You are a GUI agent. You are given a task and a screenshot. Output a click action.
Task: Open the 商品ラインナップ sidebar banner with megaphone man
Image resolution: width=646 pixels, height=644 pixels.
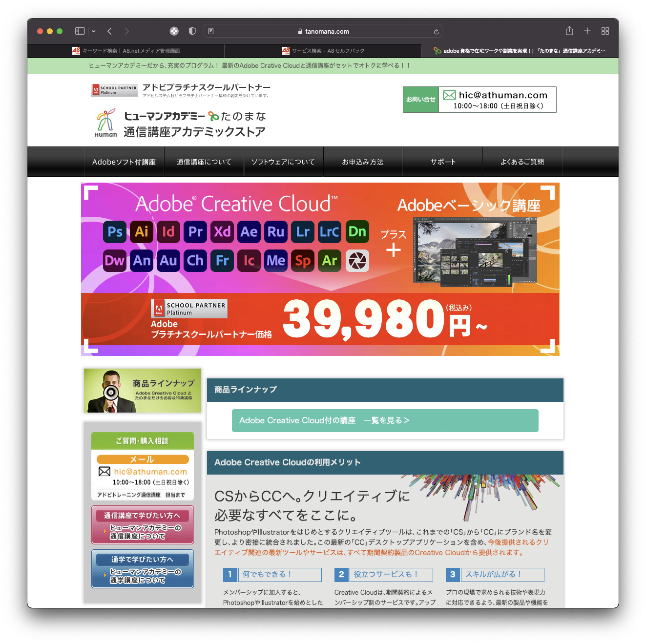point(143,391)
